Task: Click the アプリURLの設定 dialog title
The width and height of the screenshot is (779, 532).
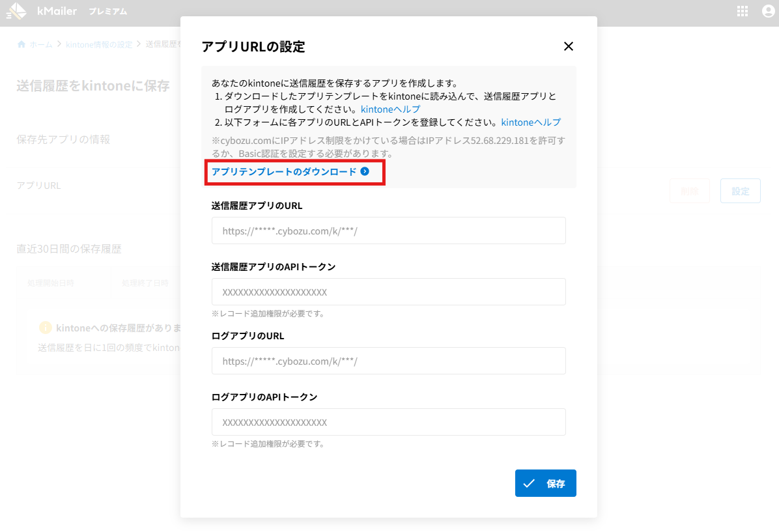Action: click(253, 47)
